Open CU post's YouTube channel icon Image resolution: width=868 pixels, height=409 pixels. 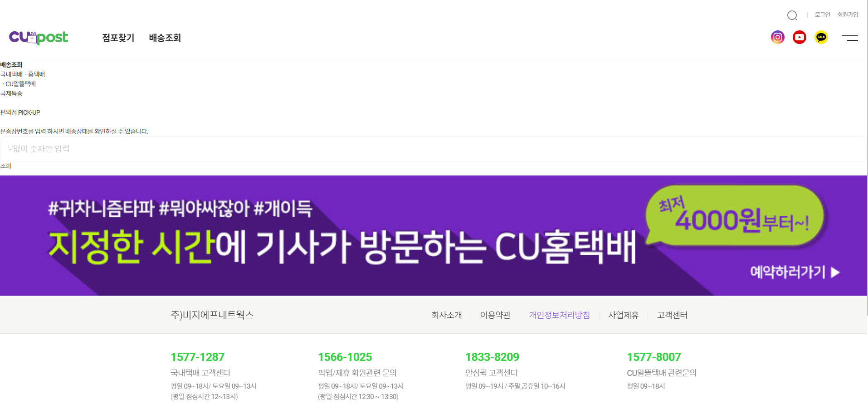[800, 37]
